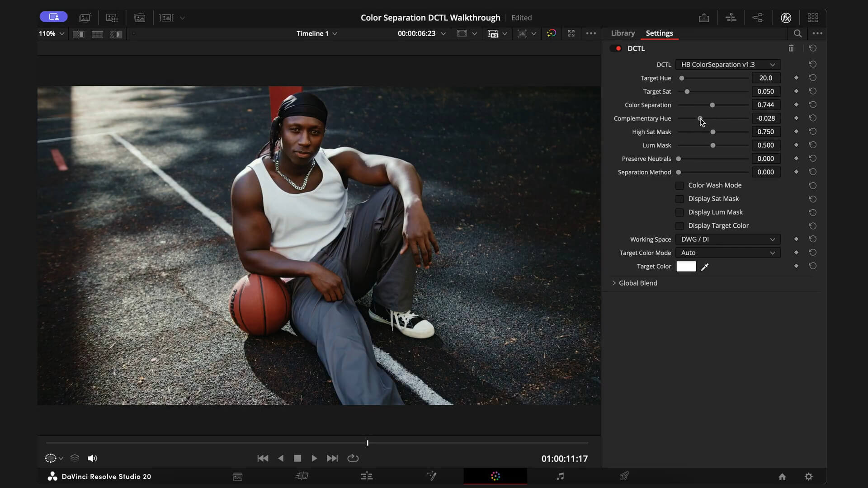Enter enhanced fullscreen viewer mode
Image resolution: width=868 pixels, height=488 pixels.
click(571, 33)
